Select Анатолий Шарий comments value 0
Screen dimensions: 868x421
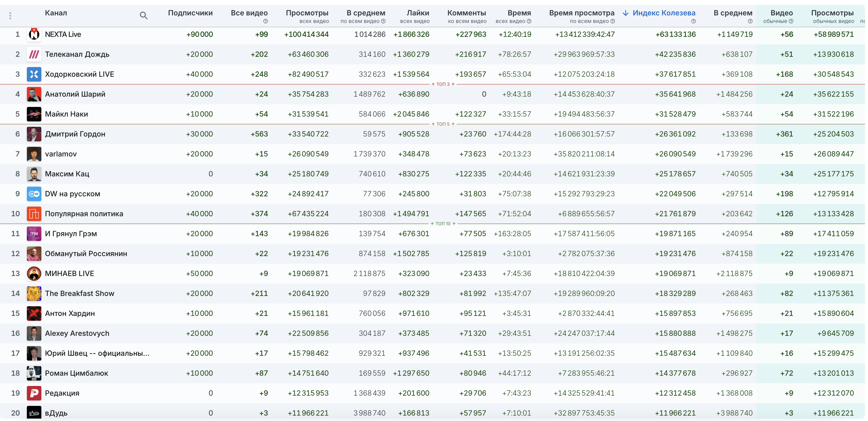click(484, 95)
